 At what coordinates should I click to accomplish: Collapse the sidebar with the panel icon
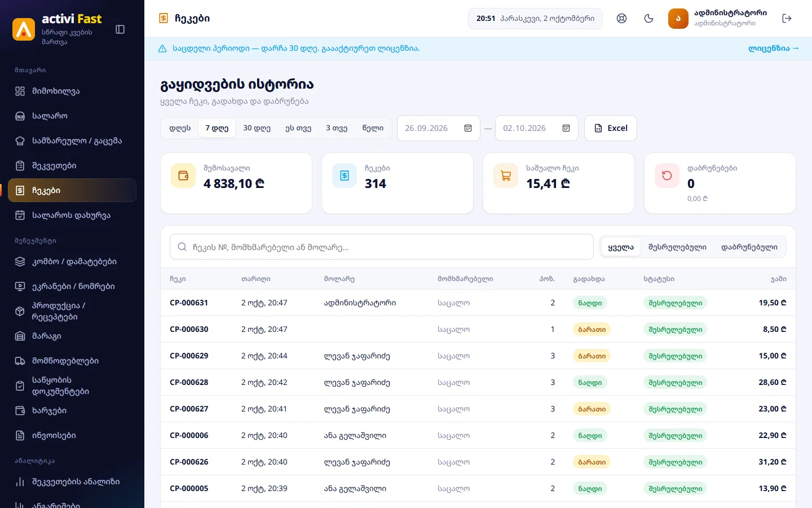pyautogui.click(x=120, y=29)
